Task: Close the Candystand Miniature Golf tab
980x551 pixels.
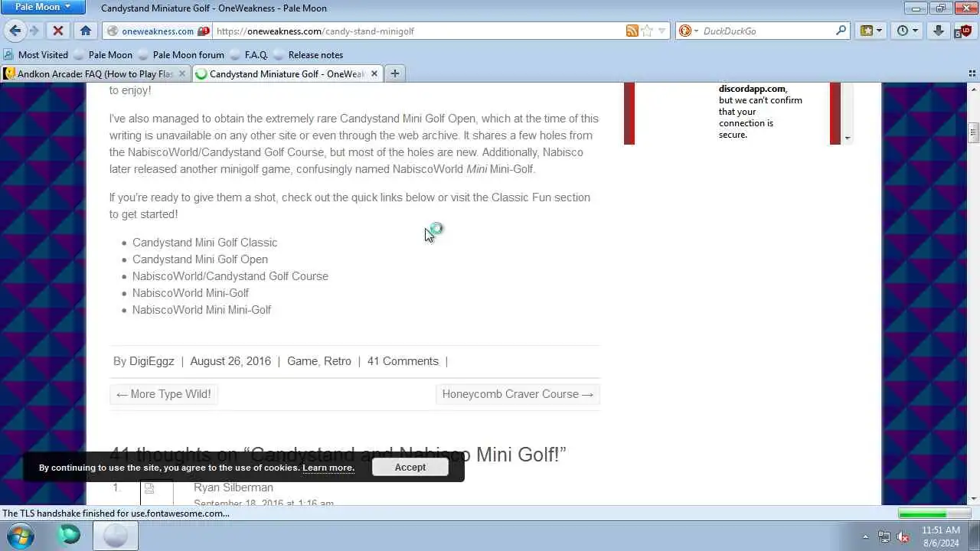Action: point(374,73)
